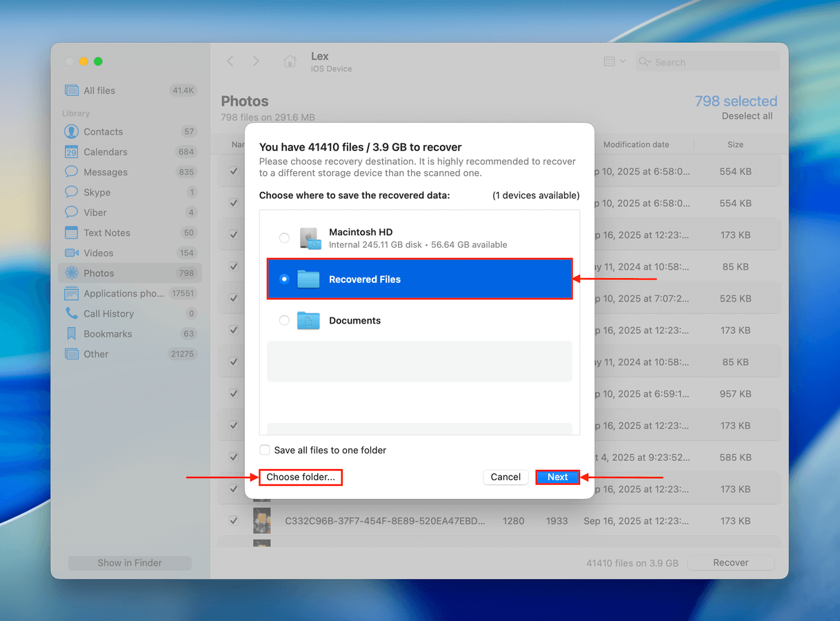The image size is (840, 621).
Task: Select the Calendars icon in sidebar
Action: 71,152
